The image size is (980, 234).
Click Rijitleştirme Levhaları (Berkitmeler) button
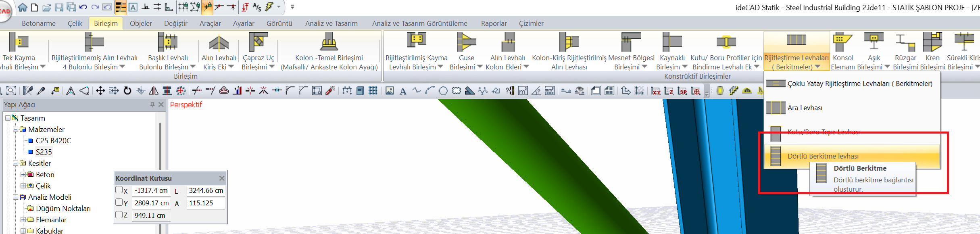(x=797, y=51)
